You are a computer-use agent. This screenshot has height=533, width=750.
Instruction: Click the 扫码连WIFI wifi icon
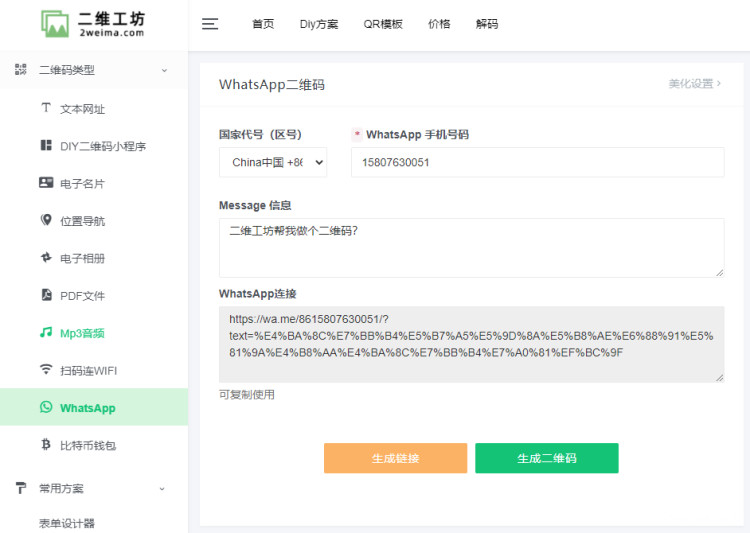coord(46,370)
